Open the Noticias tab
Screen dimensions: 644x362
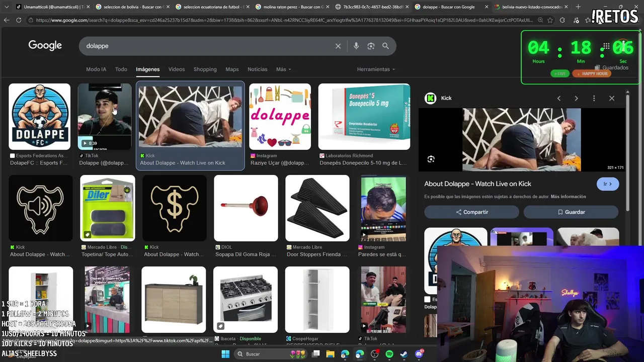(257, 69)
